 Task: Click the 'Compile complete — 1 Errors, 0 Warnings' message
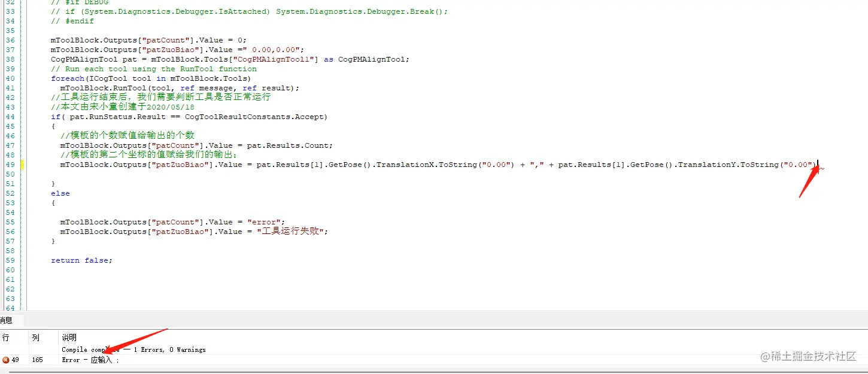click(x=133, y=349)
